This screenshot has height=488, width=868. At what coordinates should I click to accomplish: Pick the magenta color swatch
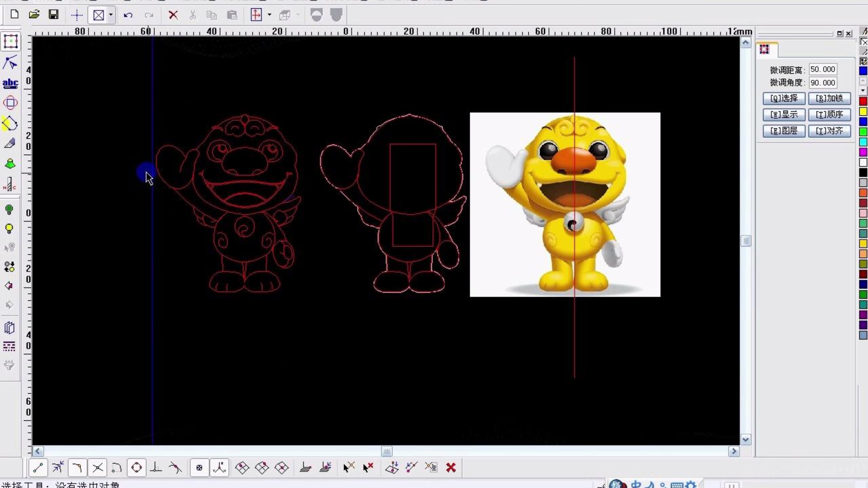[x=863, y=152]
